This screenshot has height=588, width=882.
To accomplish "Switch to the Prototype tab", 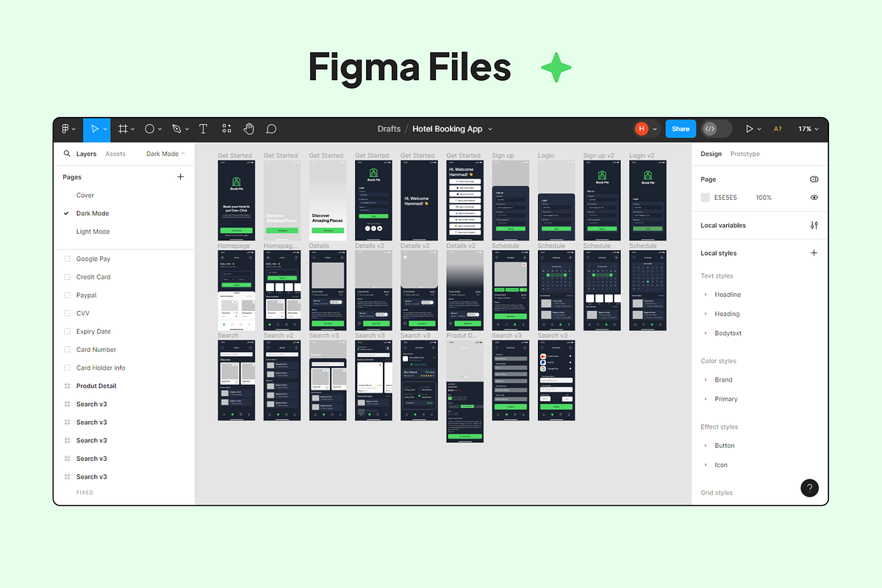I will coord(745,154).
